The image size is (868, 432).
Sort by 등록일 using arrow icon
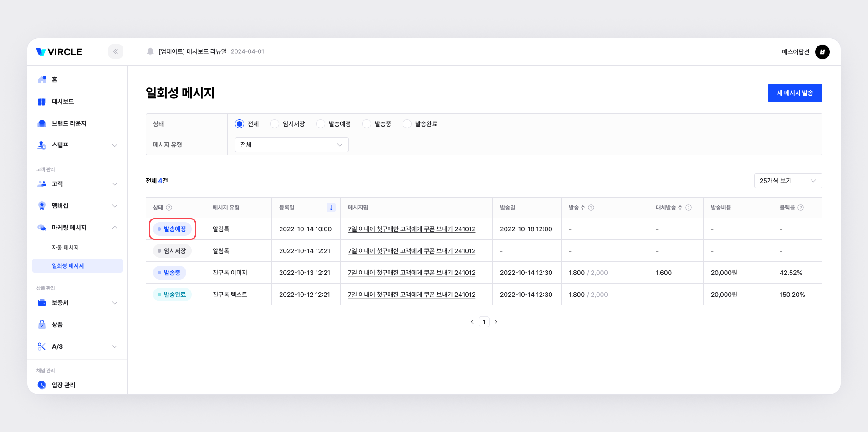click(331, 208)
